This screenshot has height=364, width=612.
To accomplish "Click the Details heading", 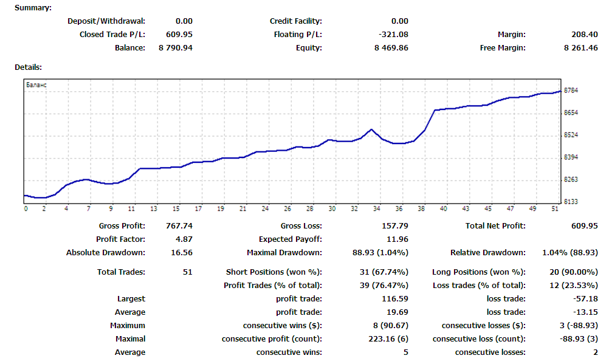I will 28,67.
